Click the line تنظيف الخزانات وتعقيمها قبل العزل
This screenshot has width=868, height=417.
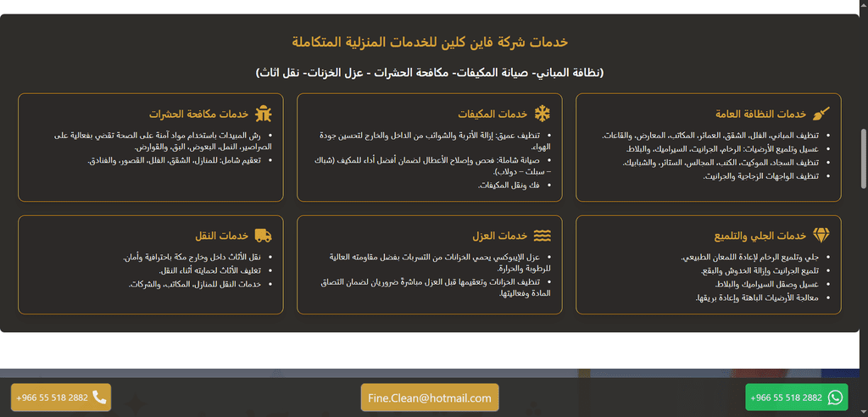tap(437, 287)
